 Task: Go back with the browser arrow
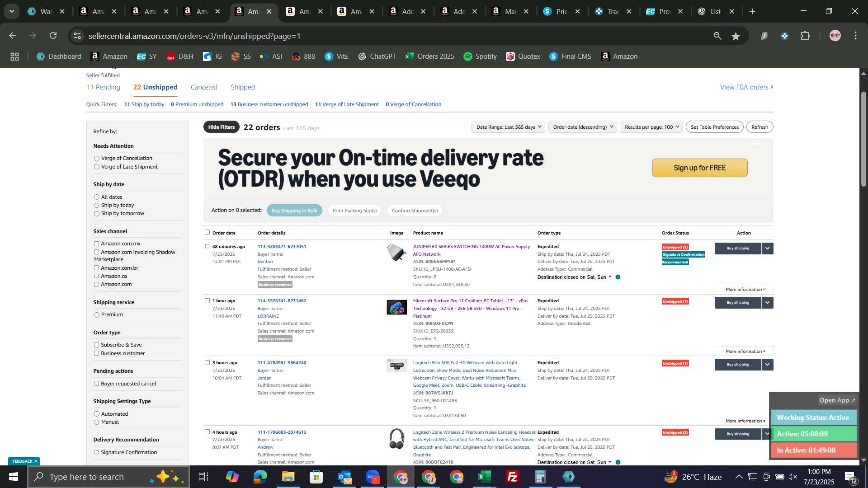(13, 36)
